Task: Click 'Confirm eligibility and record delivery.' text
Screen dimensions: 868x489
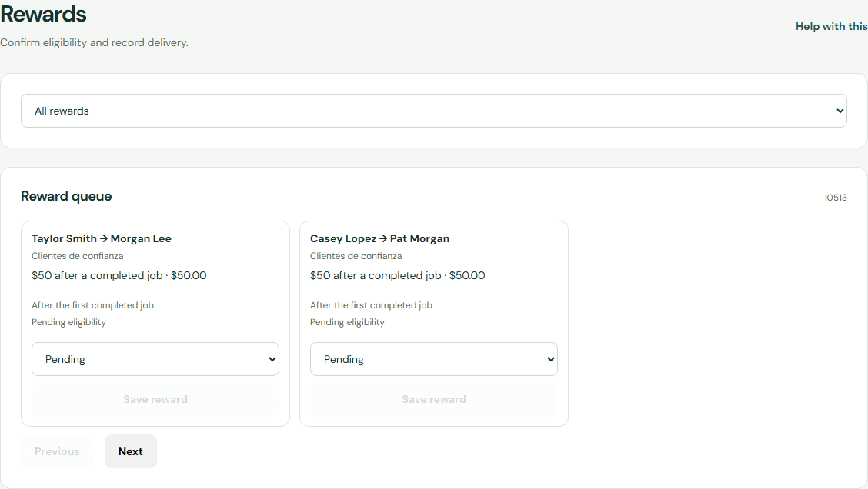Action: click(94, 42)
